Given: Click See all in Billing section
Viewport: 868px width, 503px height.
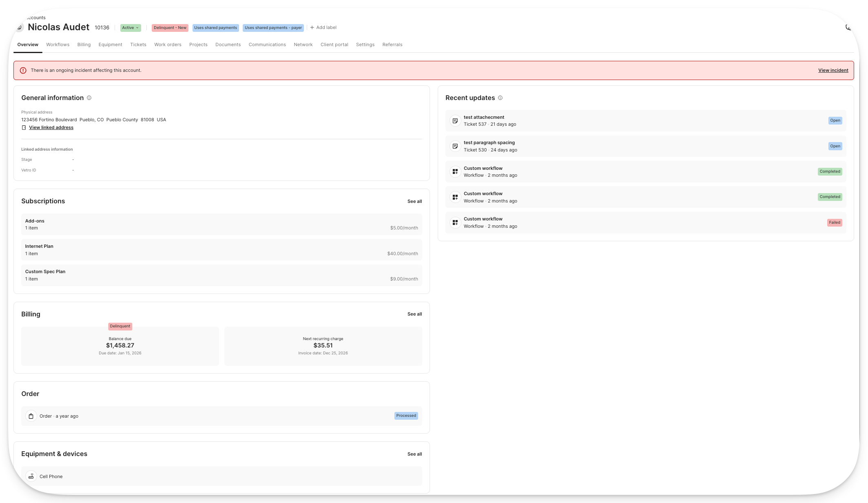Looking at the screenshot, I should 414,314.
